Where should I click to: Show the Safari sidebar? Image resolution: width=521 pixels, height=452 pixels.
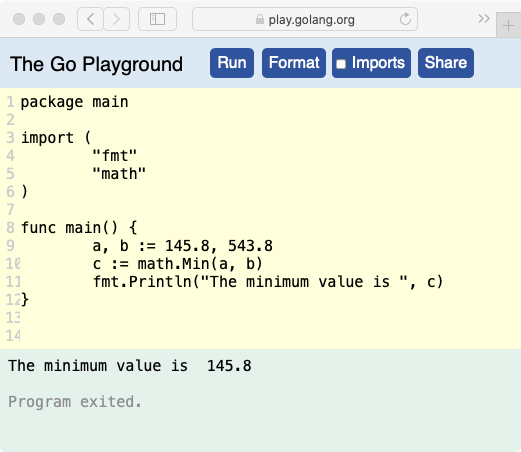pos(157,19)
